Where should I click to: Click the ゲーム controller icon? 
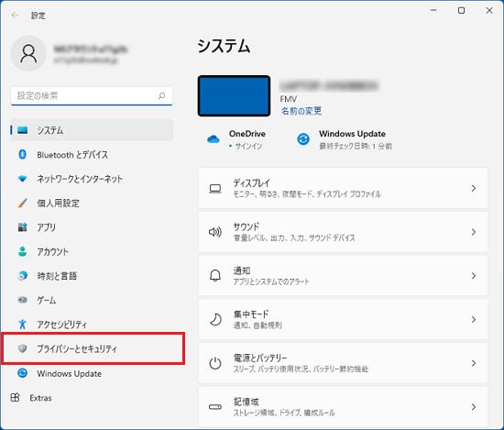pyautogui.click(x=23, y=300)
